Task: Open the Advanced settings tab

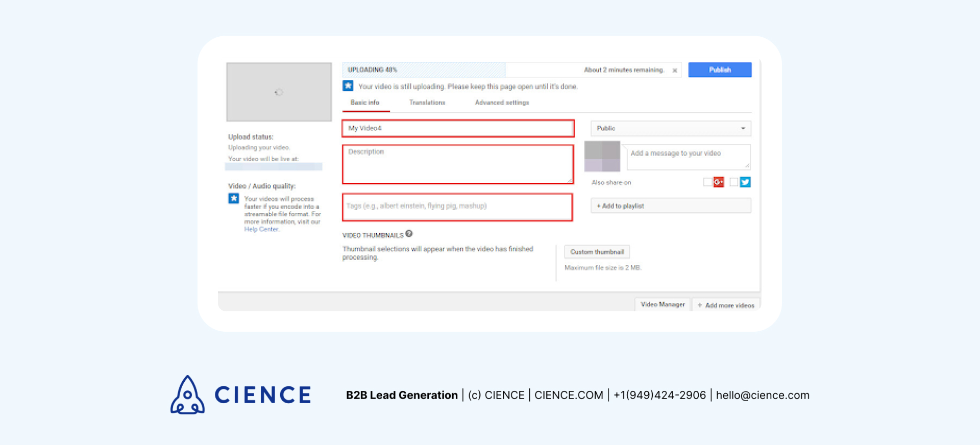Action: pos(502,103)
